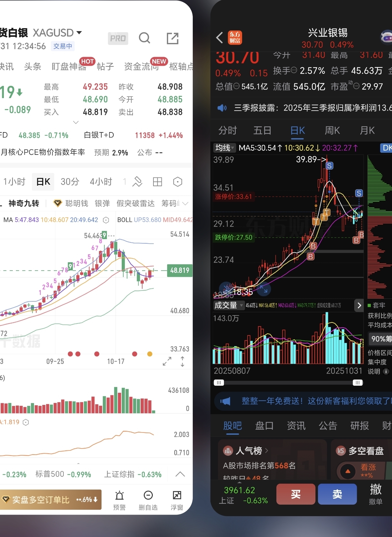The width and height of the screenshot is (392, 537).
Task: Open the chart grid layout icon
Action: click(x=158, y=182)
